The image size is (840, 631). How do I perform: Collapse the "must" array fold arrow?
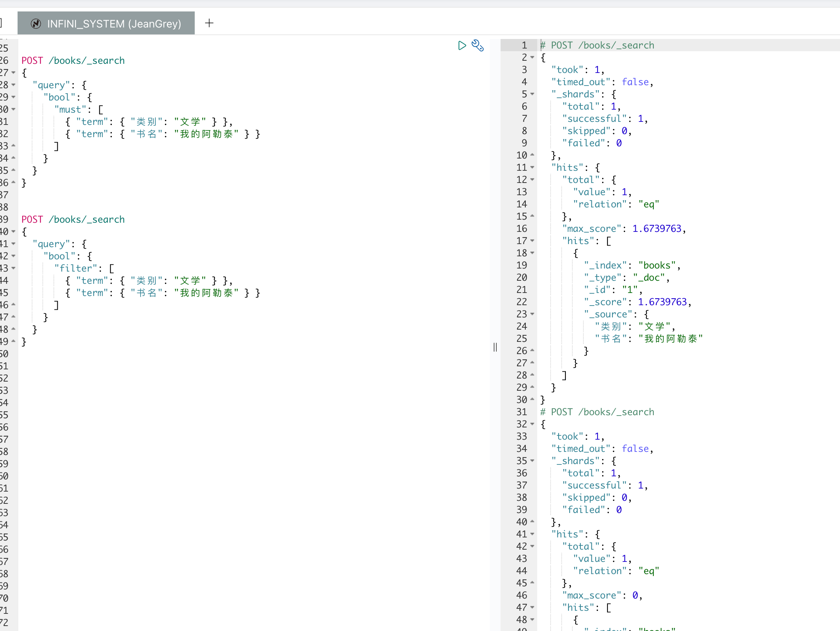pos(14,110)
